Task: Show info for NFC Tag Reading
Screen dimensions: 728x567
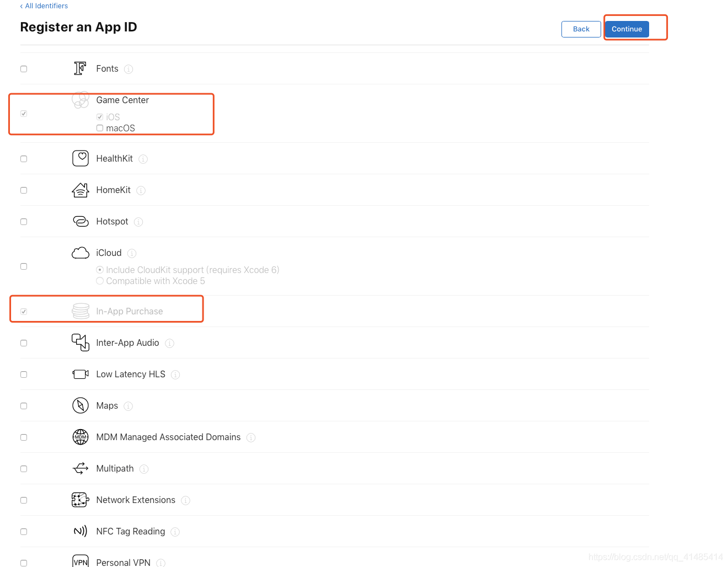Action: 175,532
